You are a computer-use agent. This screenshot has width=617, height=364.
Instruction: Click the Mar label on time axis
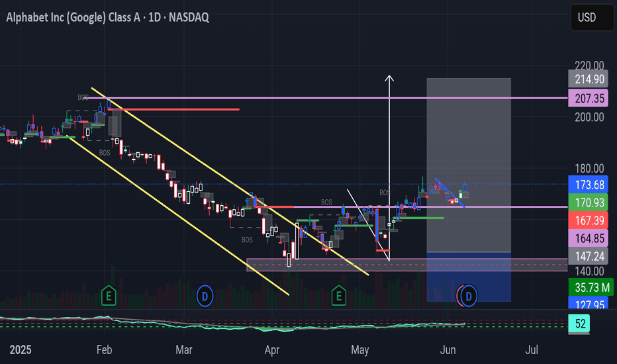pos(184,349)
